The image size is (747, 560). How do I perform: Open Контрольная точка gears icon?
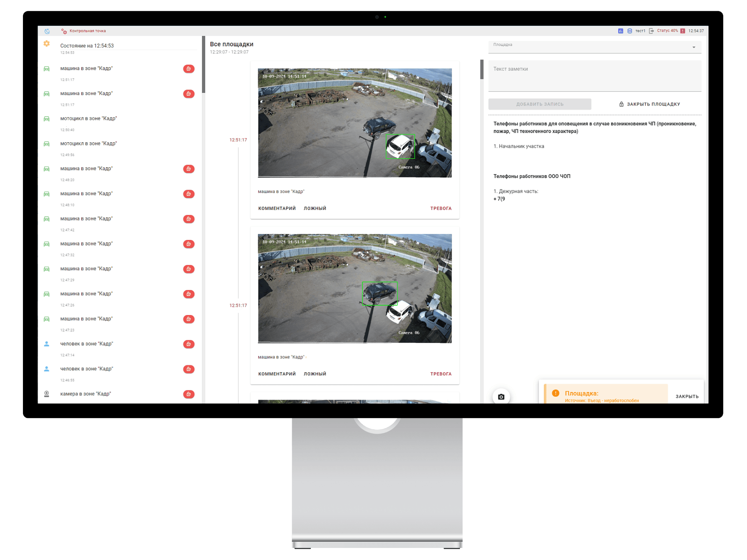[64, 31]
